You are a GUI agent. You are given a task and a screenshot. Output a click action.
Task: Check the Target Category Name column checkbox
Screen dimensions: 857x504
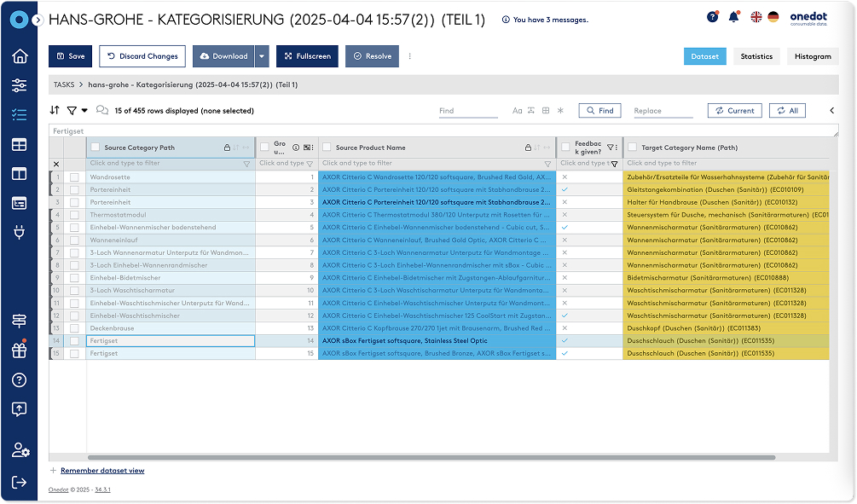click(x=633, y=147)
